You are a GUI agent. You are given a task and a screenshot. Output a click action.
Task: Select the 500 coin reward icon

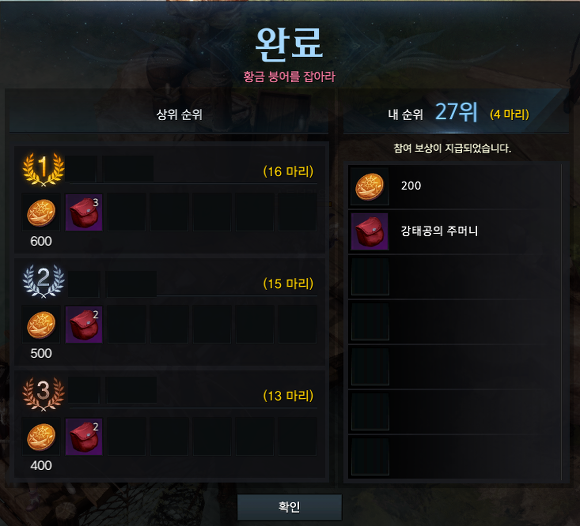point(41,325)
